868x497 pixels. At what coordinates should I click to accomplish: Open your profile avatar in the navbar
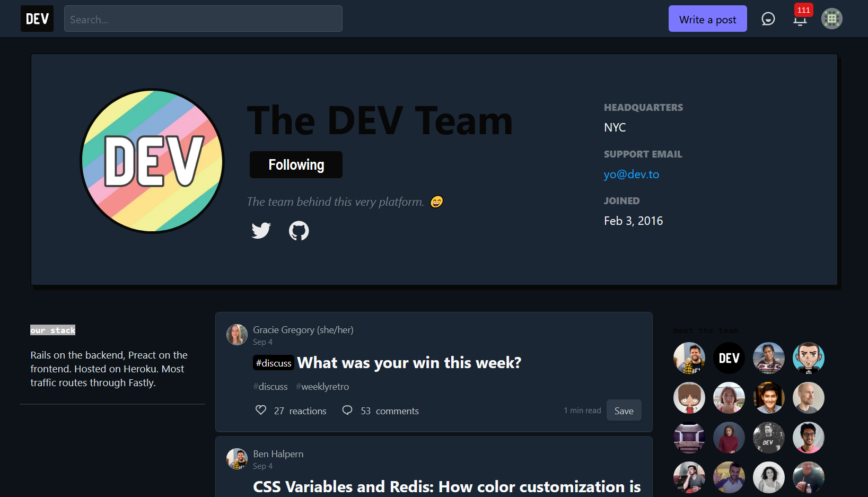(832, 19)
